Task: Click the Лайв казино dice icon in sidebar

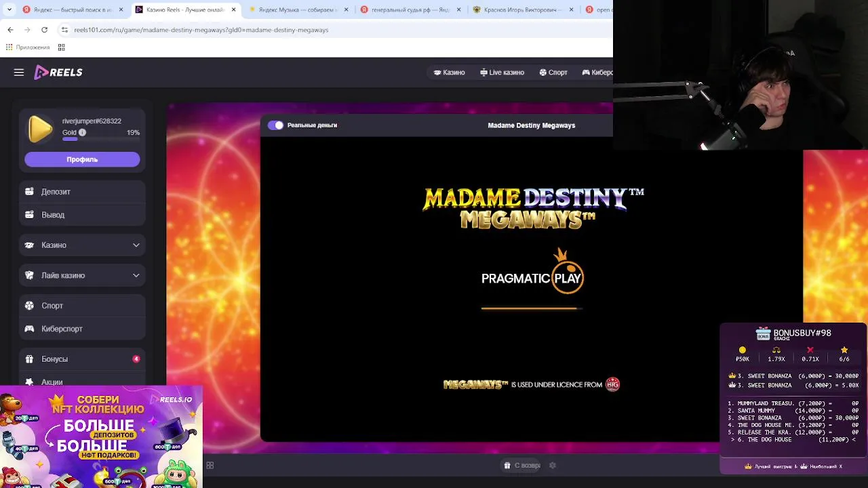Action: point(29,276)
